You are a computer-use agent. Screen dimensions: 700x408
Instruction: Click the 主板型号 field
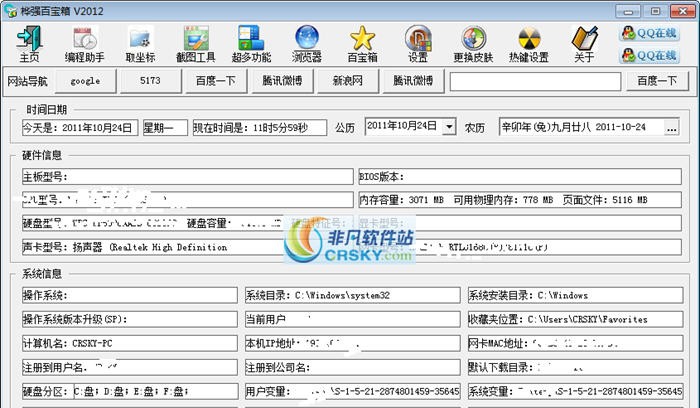[188, 177]
